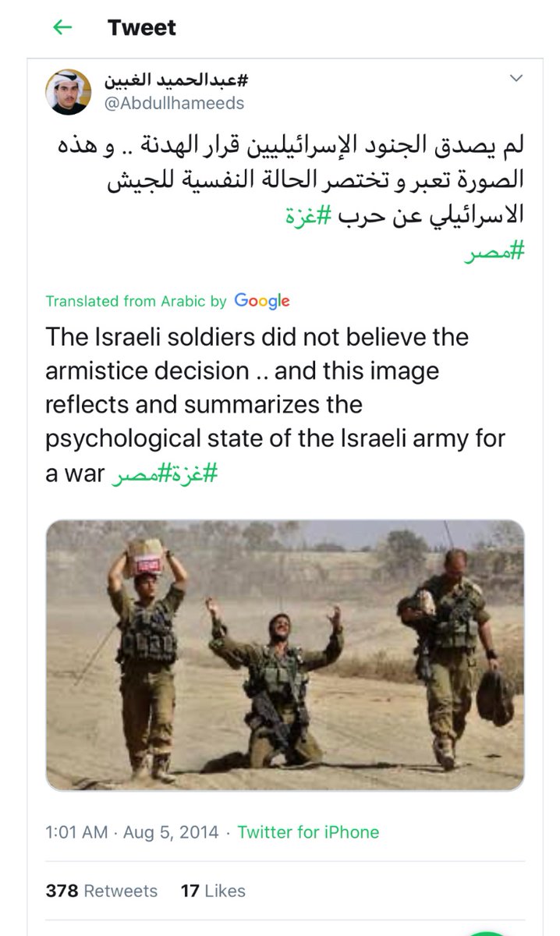Open the soldiers photo attachment

tap(285, 655)
